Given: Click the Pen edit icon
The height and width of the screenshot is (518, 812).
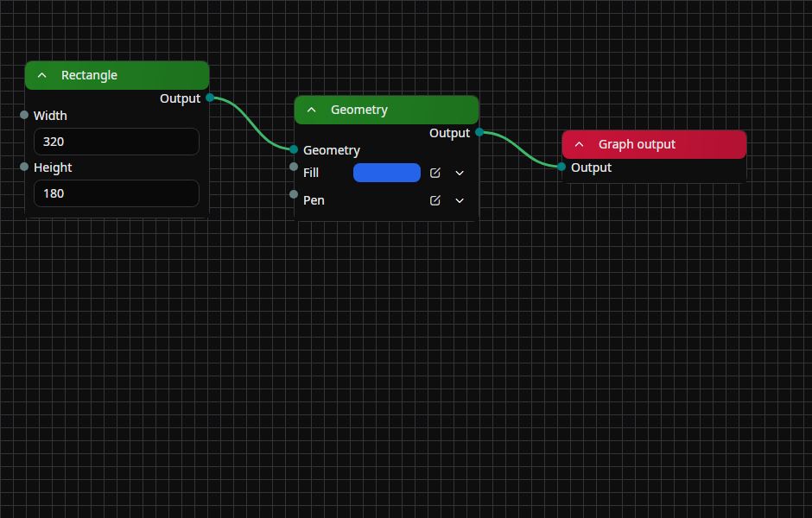Looking at the screenshot, I should pyautogui.click(x=435, y=200).
